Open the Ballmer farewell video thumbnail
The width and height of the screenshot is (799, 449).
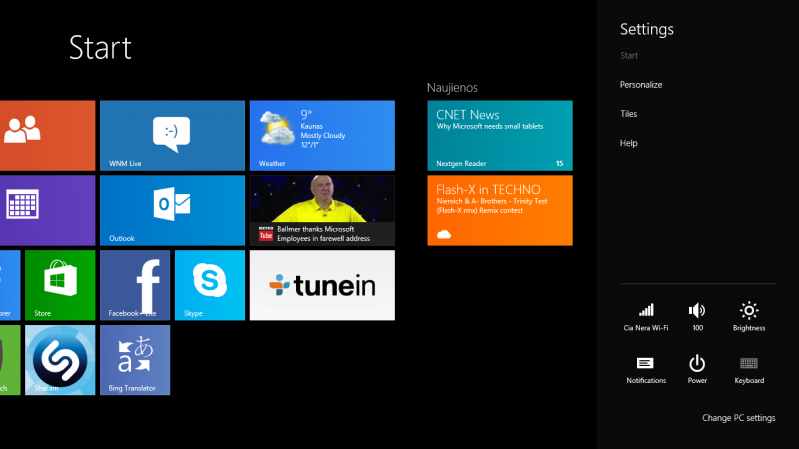tap(321, 209)
